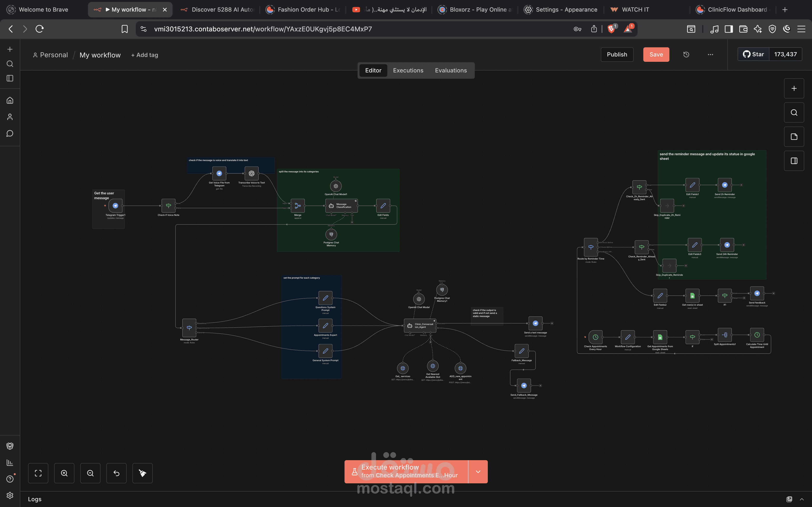
Task: Open the Clinic_Conversation_Agent node
Action: pyautogui.click(x=420, y=326)
